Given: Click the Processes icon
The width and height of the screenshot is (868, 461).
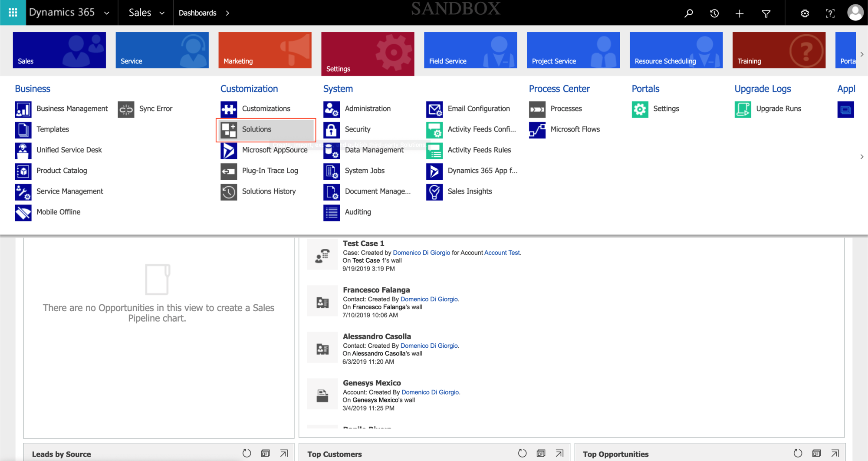Looking at the screenshot, I should (x=537, y=109).
